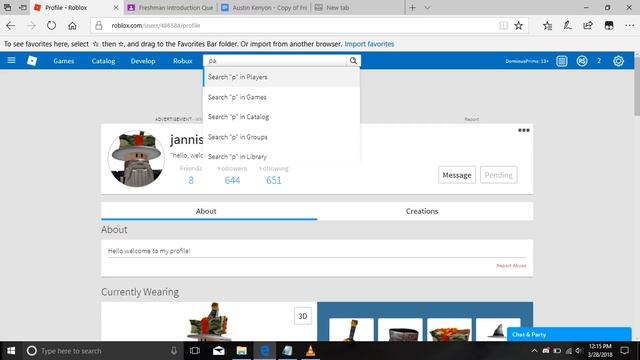The image size is (640, 360).
Task: Open Catalog in Roblox navigation
Action: tap(103, 61)
